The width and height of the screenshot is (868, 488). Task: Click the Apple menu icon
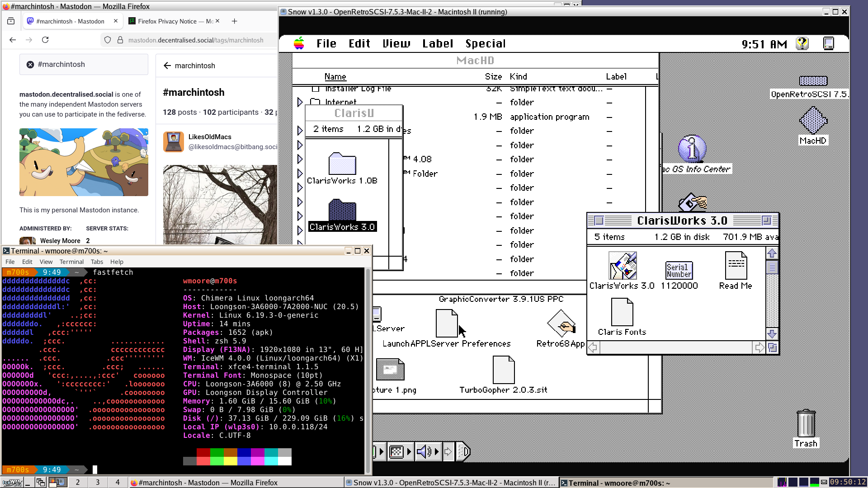coord(299,43)
